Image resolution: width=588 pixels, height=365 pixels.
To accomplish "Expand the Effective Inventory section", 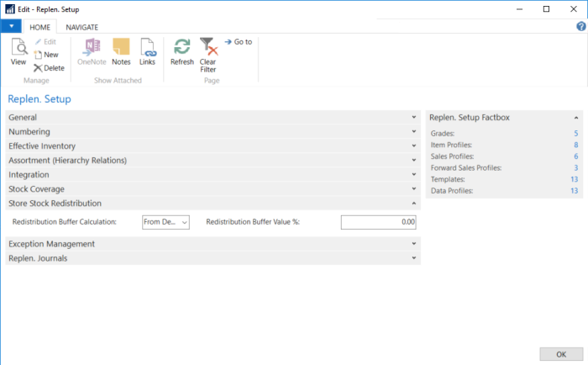I will (414, 146).
